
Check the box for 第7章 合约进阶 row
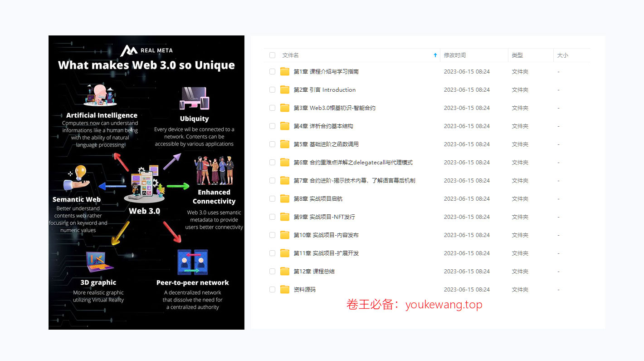pyautogui.click(x=272, y=180)
